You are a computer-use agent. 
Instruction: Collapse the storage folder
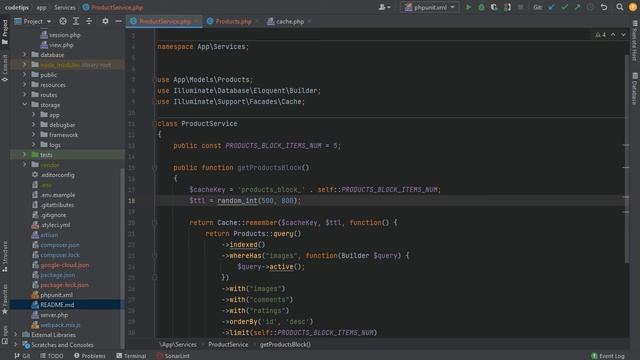click(x=24, y=104)
